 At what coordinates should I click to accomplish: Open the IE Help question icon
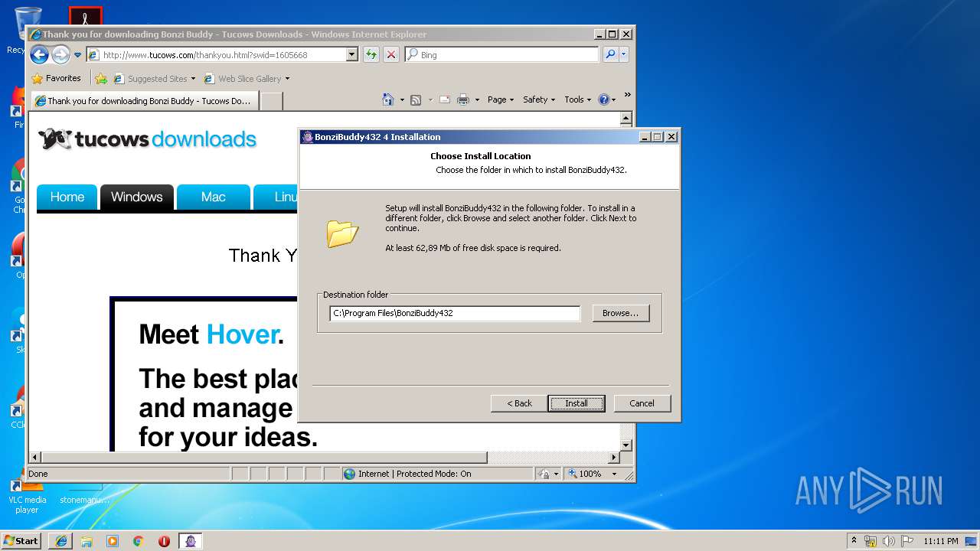pos(603,99)
